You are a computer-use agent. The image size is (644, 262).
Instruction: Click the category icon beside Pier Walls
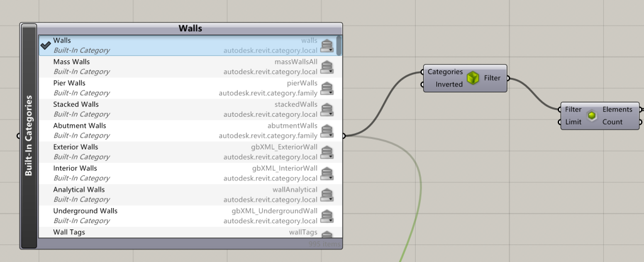tap(327, 88)
